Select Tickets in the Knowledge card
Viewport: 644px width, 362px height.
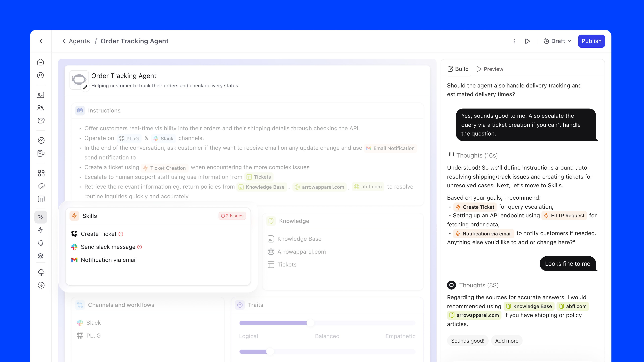[x=282, y=265]
